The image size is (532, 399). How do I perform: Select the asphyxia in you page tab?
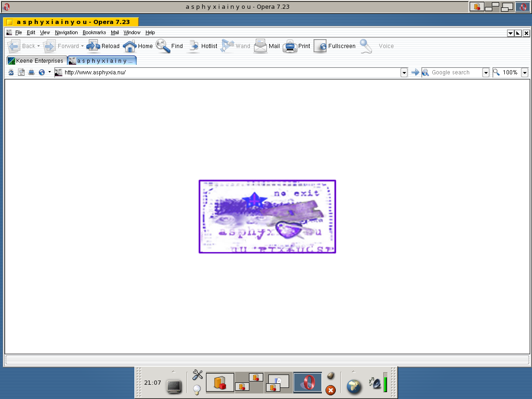102,60
